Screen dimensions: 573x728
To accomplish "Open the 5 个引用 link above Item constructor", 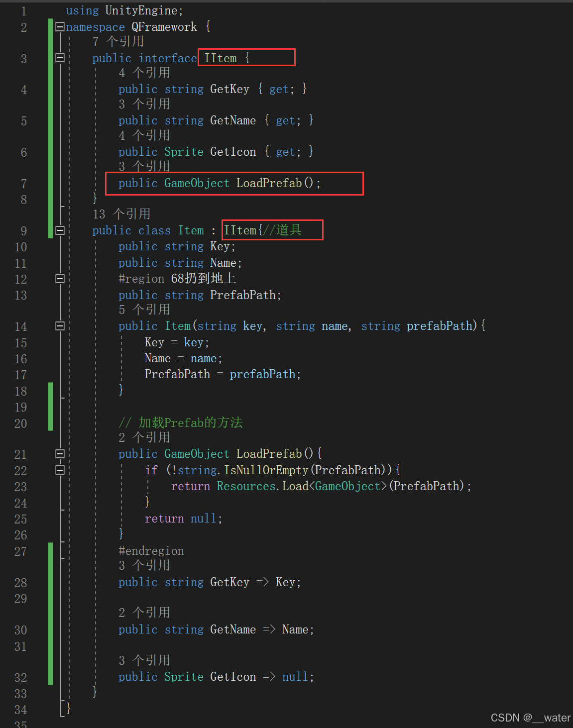I will pyautogui.click(x=144, y=310).
